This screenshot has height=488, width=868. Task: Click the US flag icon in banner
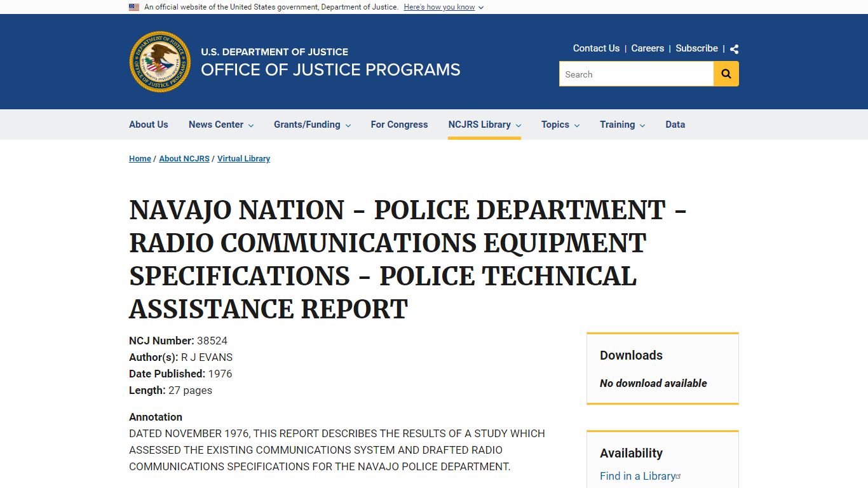(x=134, y=7)
